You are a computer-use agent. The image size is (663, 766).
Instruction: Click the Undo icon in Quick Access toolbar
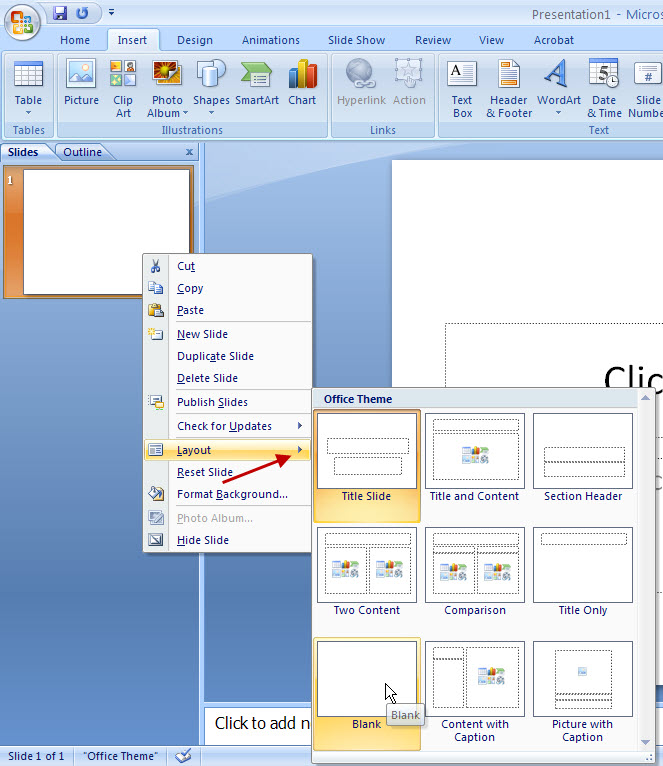[82, 13]
